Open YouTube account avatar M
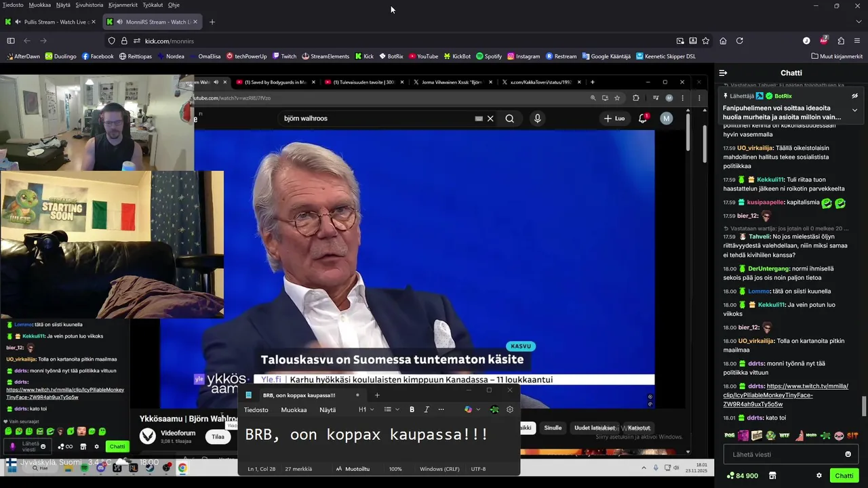The height and width of the screenshot is (488, 868). 667,119
